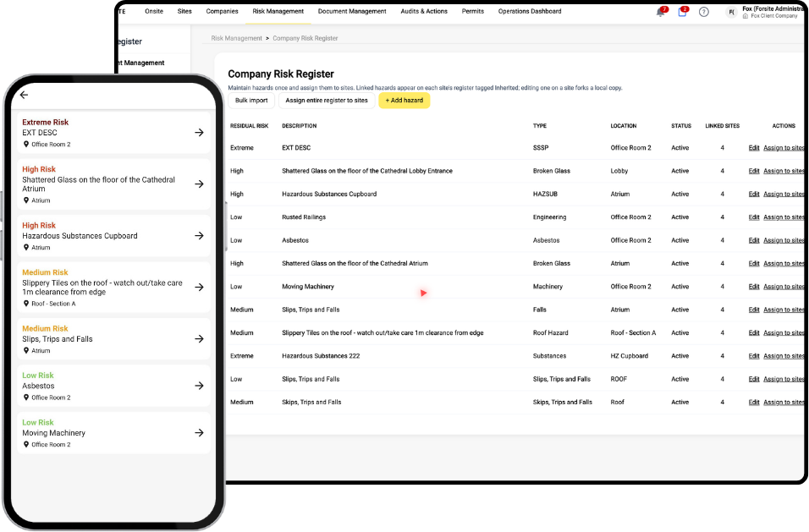Click the Description column header
The image size is (809, 532).
click(x=300, y=126)
